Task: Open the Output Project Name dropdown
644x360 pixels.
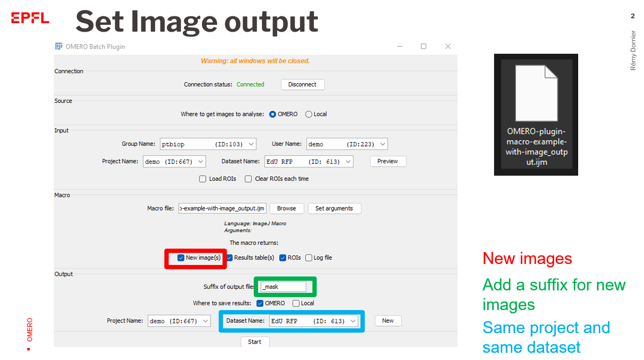Action: pos(179,321)
